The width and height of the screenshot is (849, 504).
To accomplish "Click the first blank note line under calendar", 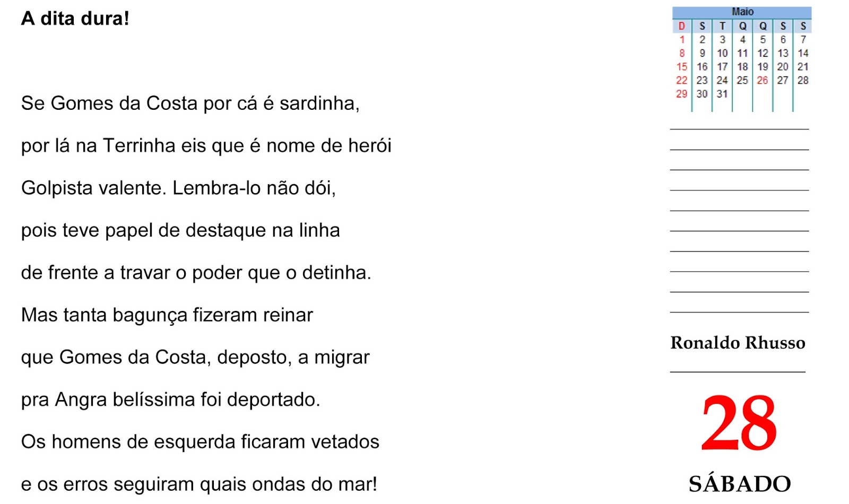I will [x=739, y=128].
